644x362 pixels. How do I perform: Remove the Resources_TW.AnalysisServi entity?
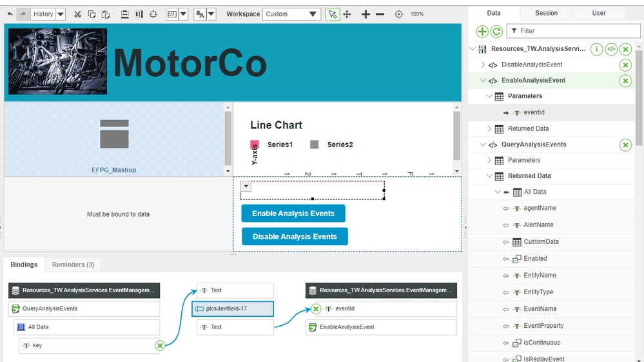(x=625, y=49)
